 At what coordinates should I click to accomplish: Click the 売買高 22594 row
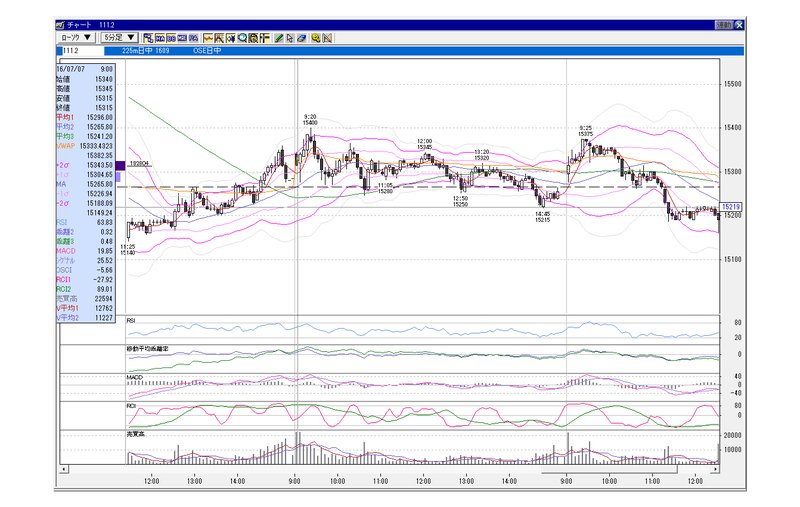click(85, 298)
